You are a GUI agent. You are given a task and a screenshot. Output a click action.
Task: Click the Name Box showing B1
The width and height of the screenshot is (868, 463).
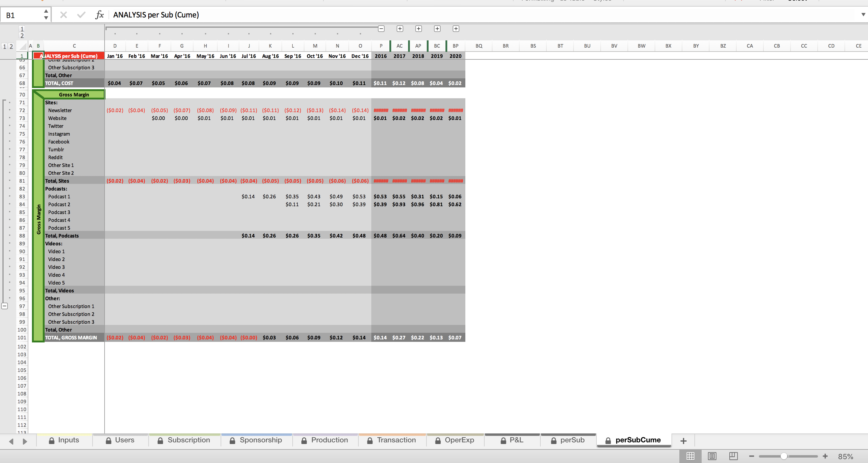click(22, 15)
